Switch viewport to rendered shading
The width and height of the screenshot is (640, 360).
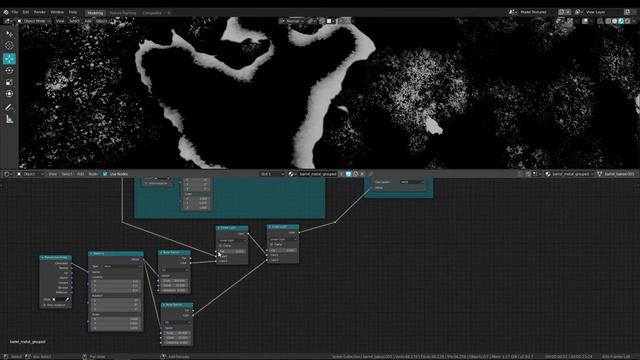tap(627, 21)
